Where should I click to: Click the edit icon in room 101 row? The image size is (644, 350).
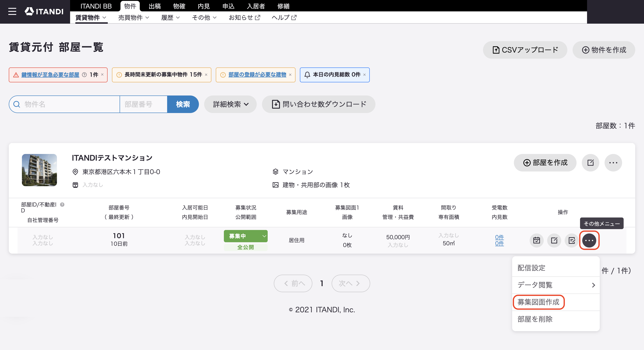(554, 240)
